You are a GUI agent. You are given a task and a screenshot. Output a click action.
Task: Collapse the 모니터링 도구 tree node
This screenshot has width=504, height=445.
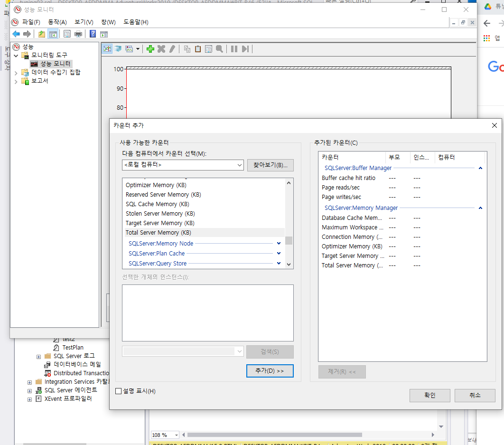coord(16,56)
